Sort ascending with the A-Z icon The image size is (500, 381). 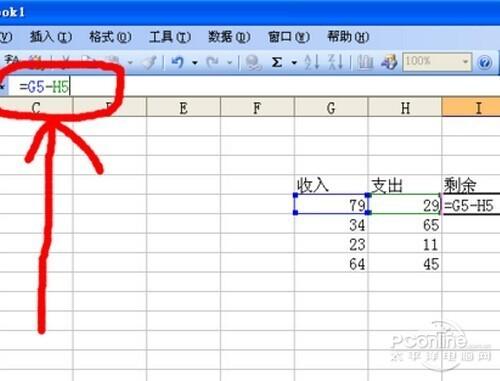coord(312,62)
